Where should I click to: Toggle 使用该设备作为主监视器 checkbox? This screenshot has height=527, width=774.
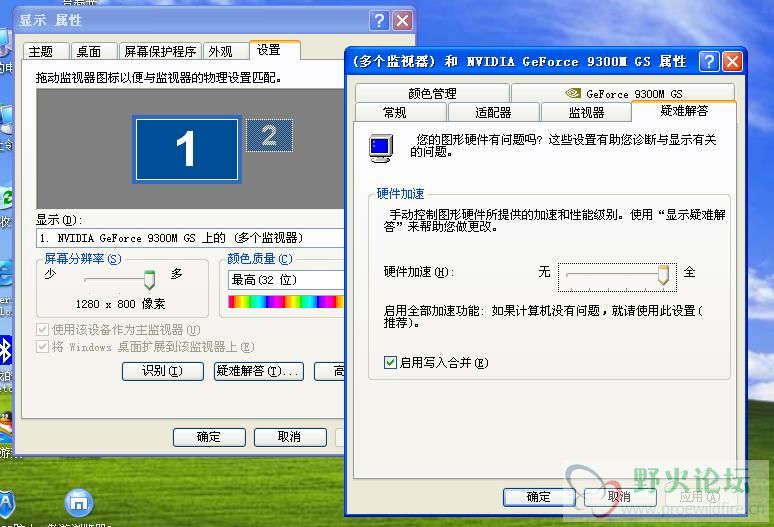pos(42,329)
